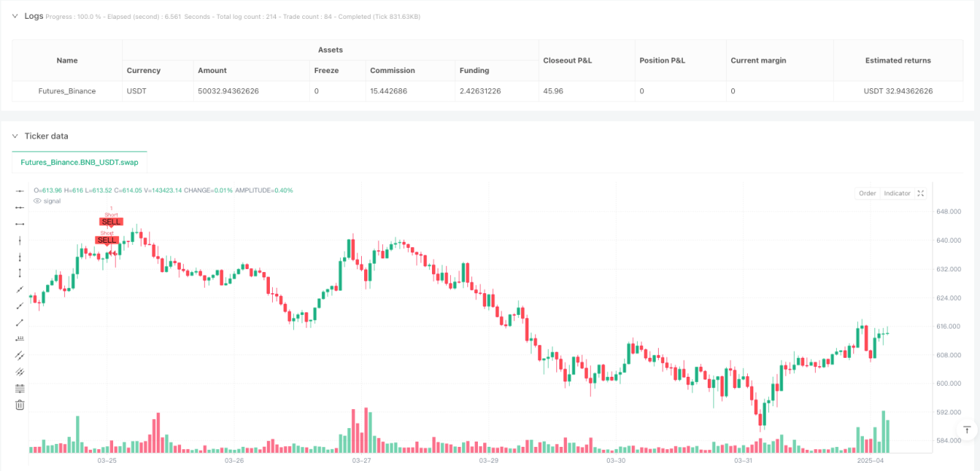Image resolution: width=980 pixels, height=471 pixels.
Task: Click the Order button on the chart
Action: 867,194
